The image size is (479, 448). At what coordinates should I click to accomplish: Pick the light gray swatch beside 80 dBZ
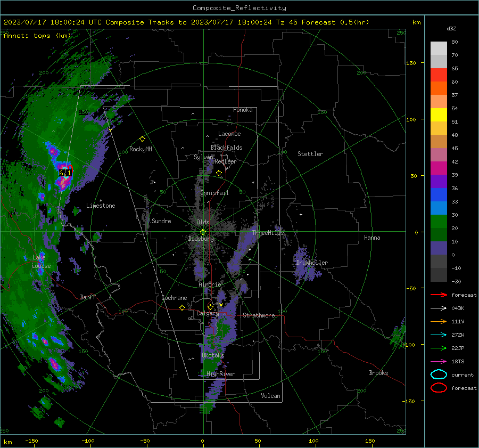(x=439, y=48)
